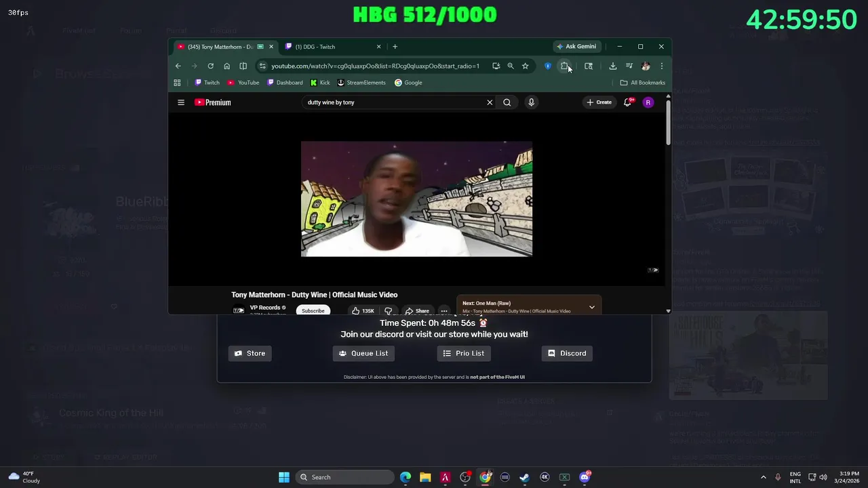Open Chrome extensions puzzle icon
Image resolution: width=868 pixels, height=488 pixels.
tap(564, 66)
